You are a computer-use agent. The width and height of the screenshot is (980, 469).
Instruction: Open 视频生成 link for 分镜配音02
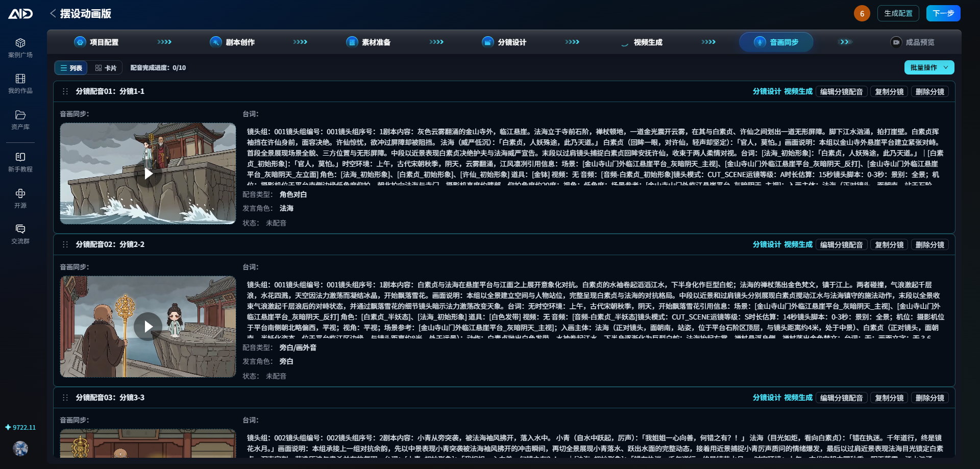[798, 244]
